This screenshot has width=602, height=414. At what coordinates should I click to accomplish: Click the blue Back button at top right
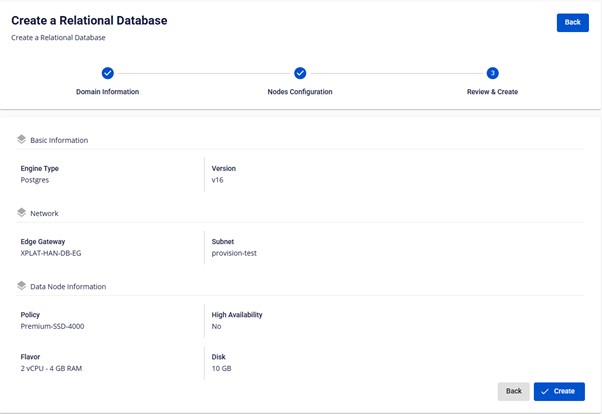[x=572, y=22]
